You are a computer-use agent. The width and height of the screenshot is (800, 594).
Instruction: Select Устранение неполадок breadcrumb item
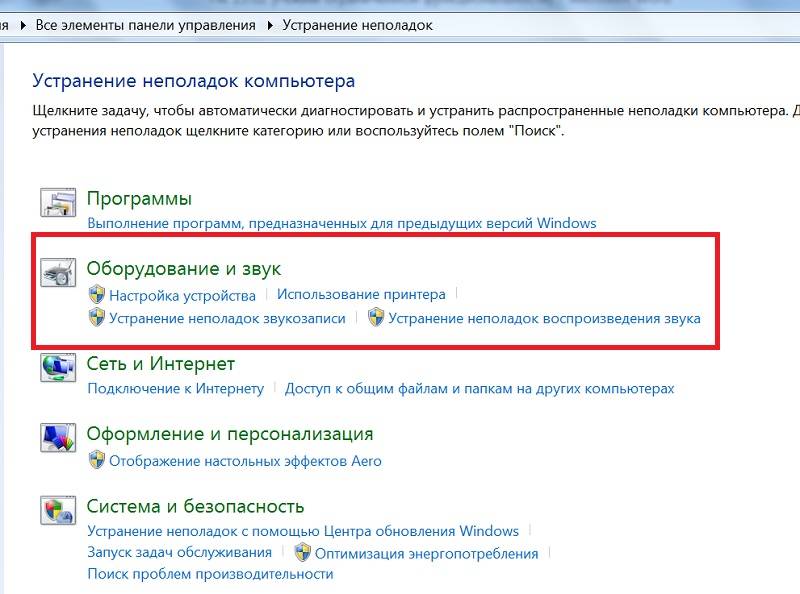coord(357,25)
